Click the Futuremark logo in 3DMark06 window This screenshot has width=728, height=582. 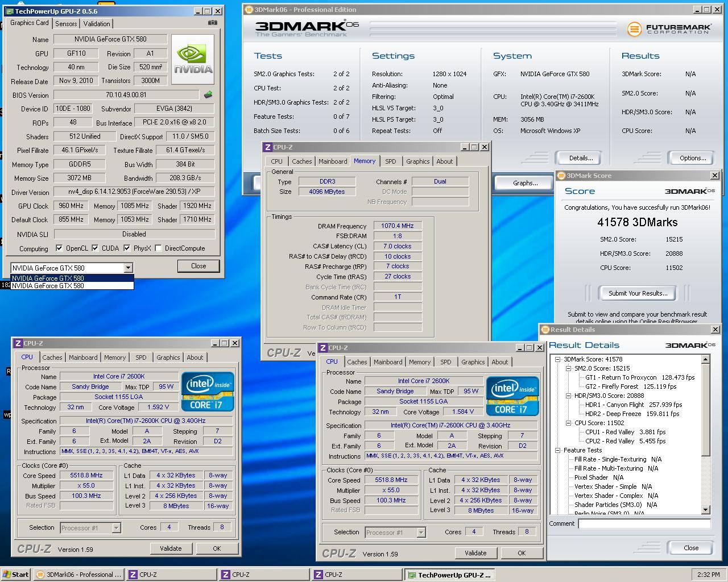669,29
